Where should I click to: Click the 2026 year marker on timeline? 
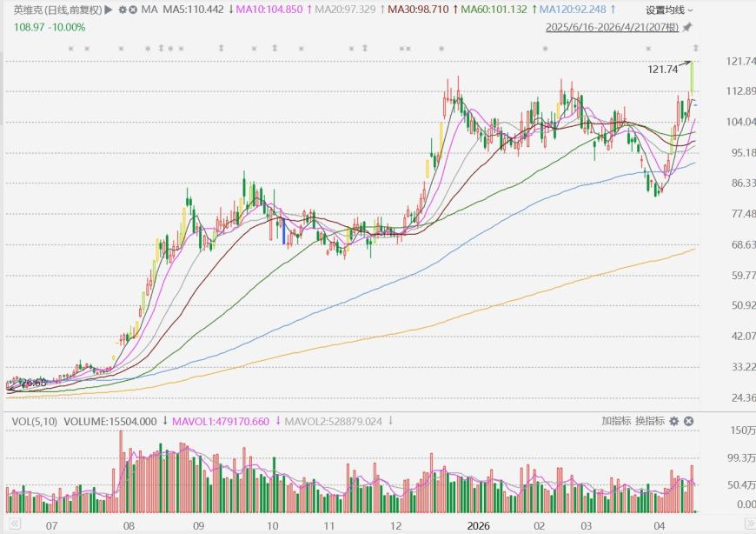point(480,526)
